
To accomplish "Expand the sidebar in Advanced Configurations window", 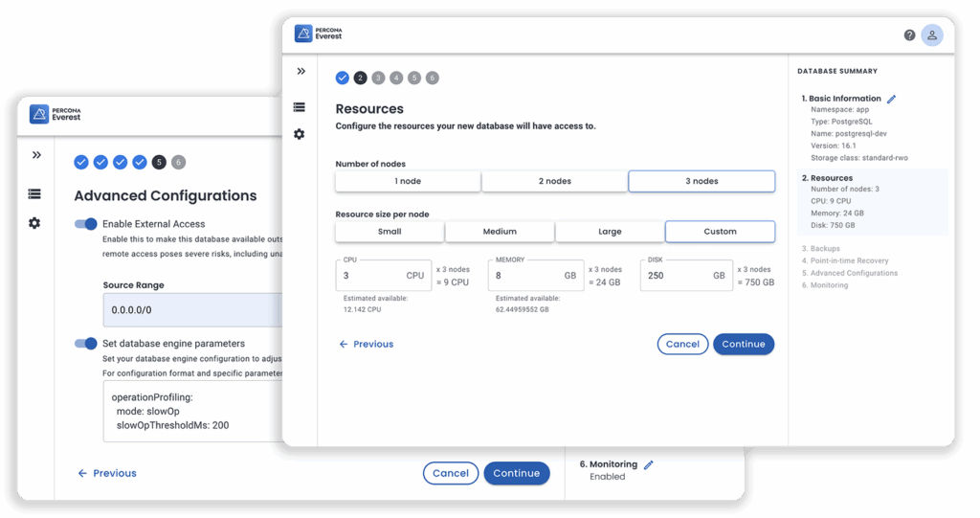I will (x=36, y=155).
